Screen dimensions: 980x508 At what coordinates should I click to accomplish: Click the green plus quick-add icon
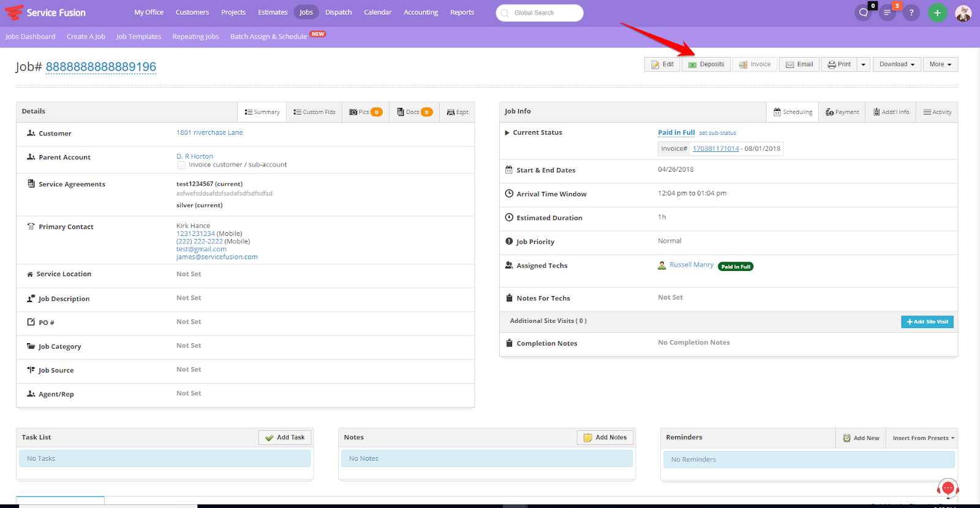pos(937,12)
